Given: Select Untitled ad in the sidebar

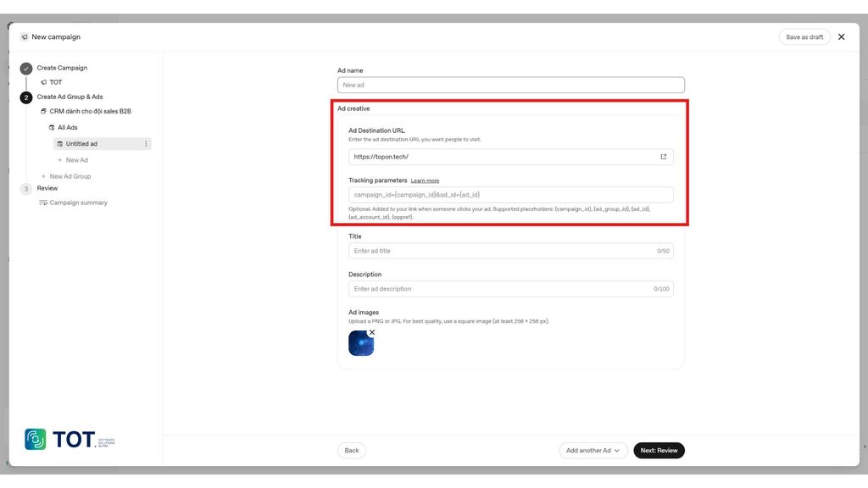Looking at the screenshot, I should click(x=103, y=144).
